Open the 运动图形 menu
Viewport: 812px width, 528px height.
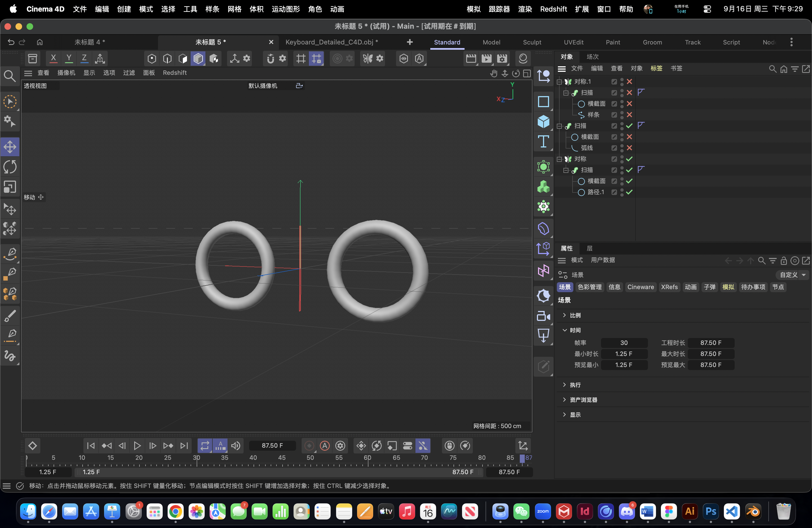tap(286, 9)
